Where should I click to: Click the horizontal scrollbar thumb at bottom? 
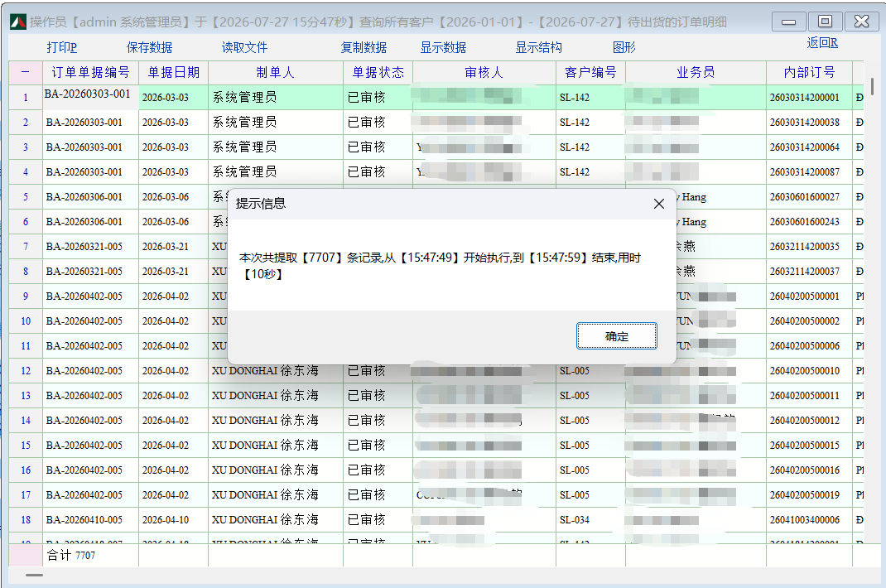click(x=35, y=576)
